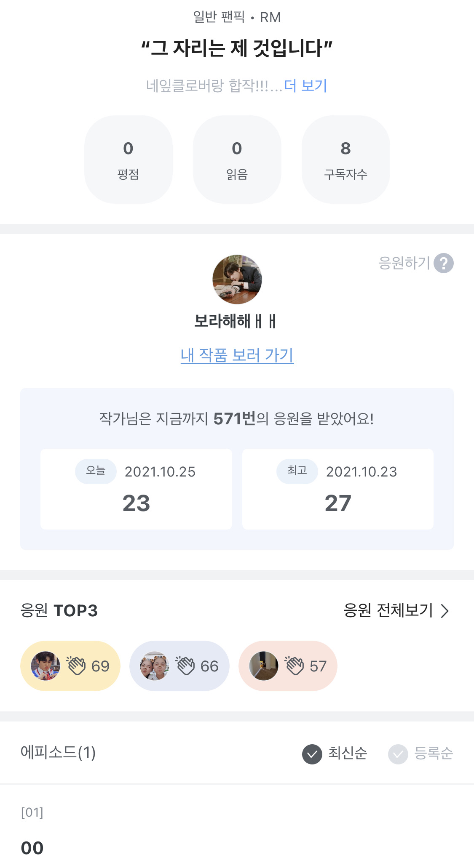Tap the clapping hands icon showing 69

[x=76, y=666]
